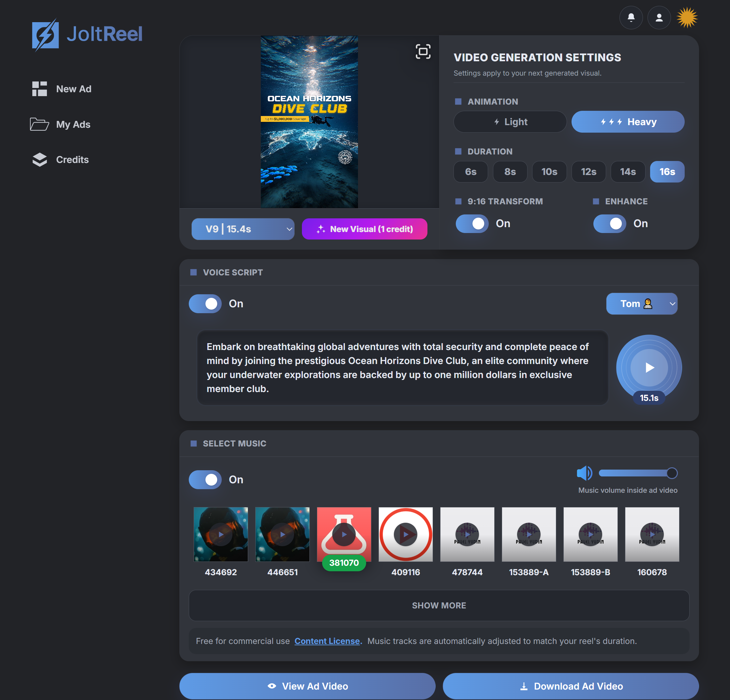
Task: Click the JoltReel lightning logo
Action: pyautogui.click(x=45, y=35)
